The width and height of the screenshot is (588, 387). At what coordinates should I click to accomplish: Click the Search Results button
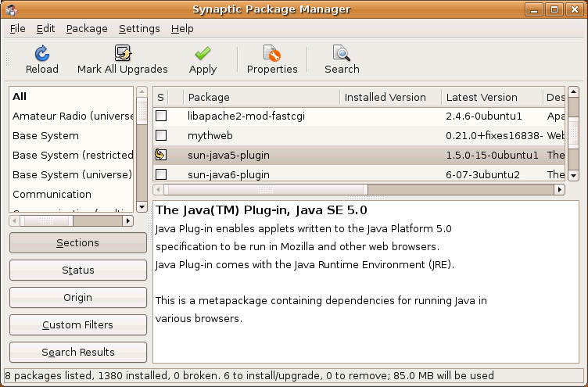(x=78, y=352)
